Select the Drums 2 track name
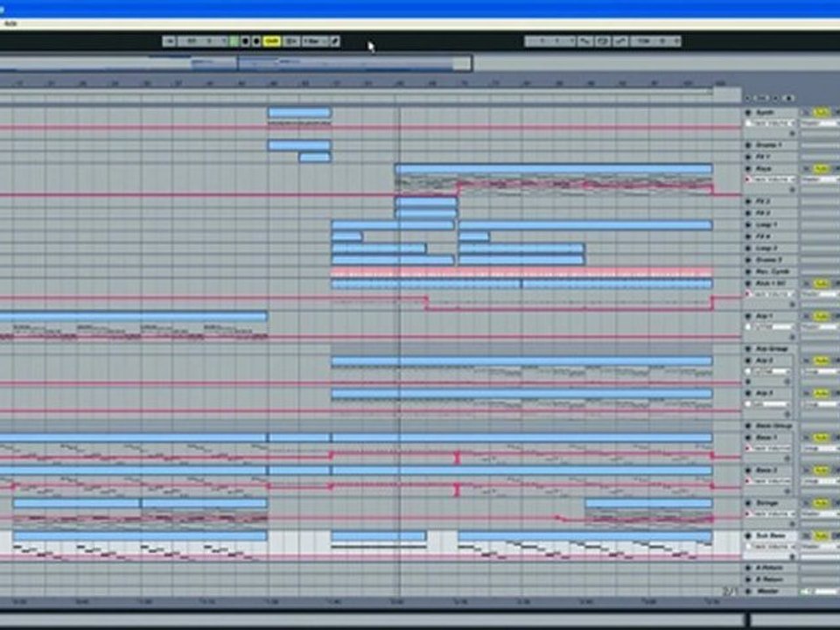Screen dimensions: 840x630 769,260
